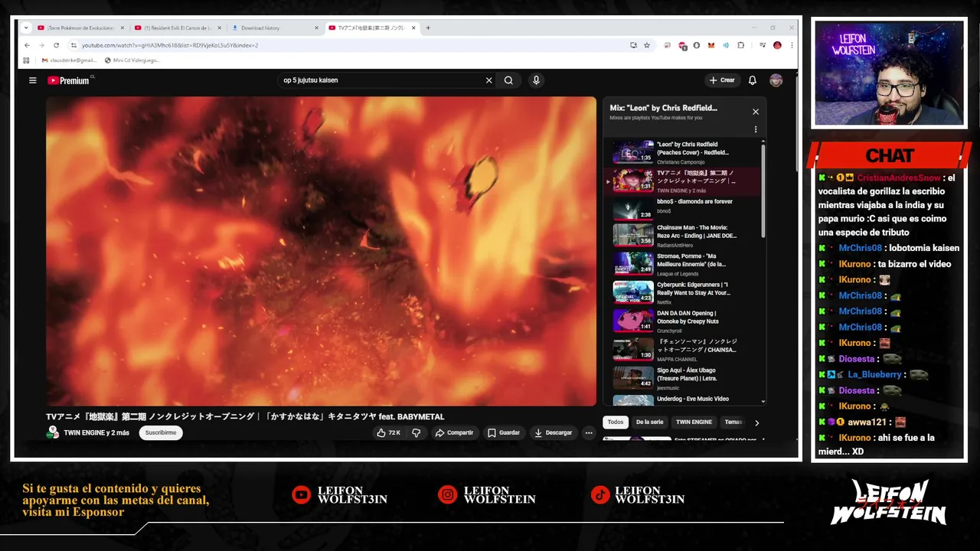Click Descargar to download the video
Screen dimensions: 980x551
point(553,432)
